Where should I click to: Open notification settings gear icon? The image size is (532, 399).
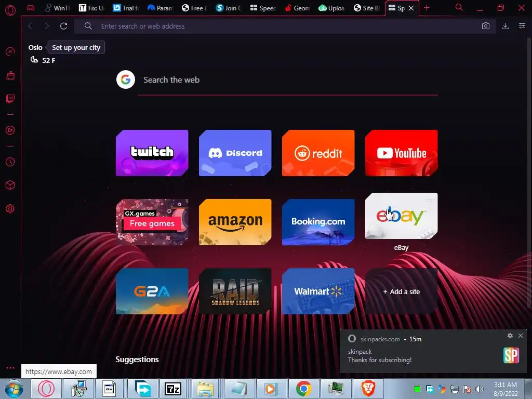[x=510, y=336]
